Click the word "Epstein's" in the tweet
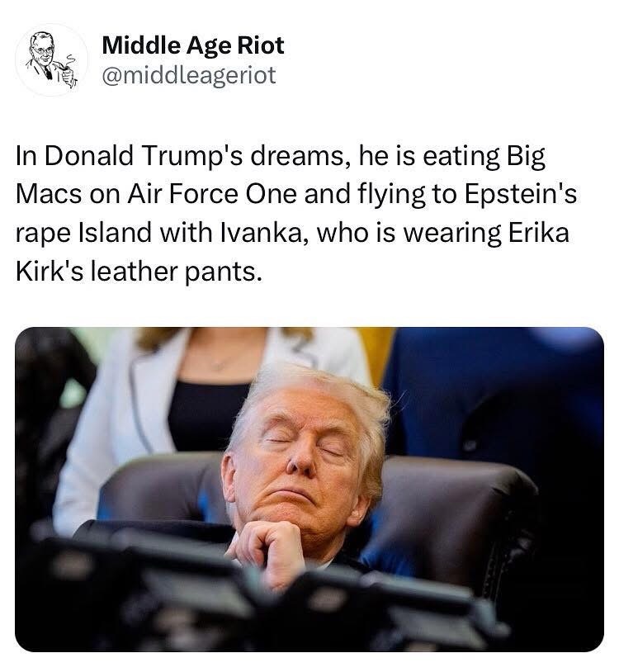This screenshot has height=672, width=619. click(521, 195)
